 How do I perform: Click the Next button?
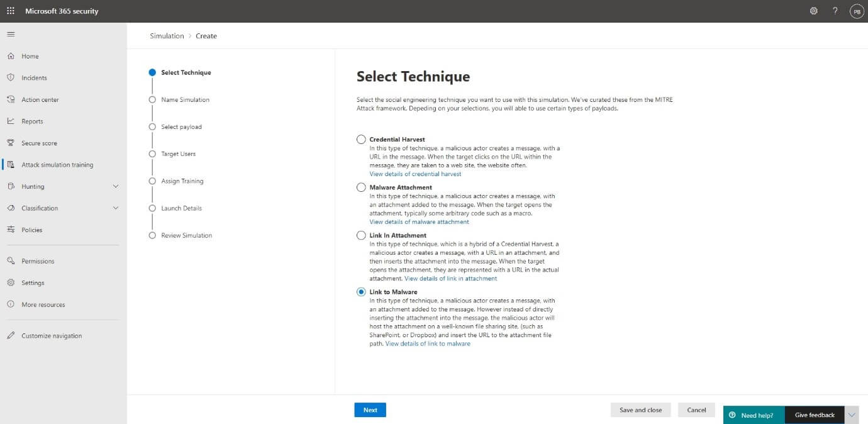click(370, 410)
